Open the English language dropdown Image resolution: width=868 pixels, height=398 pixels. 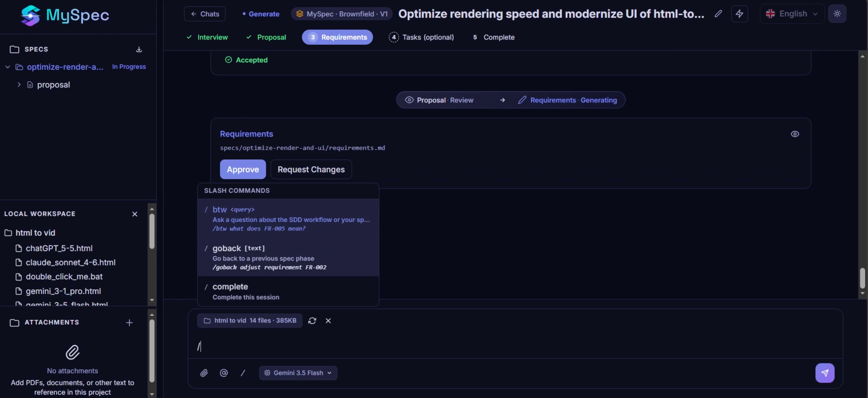(792, 14)
